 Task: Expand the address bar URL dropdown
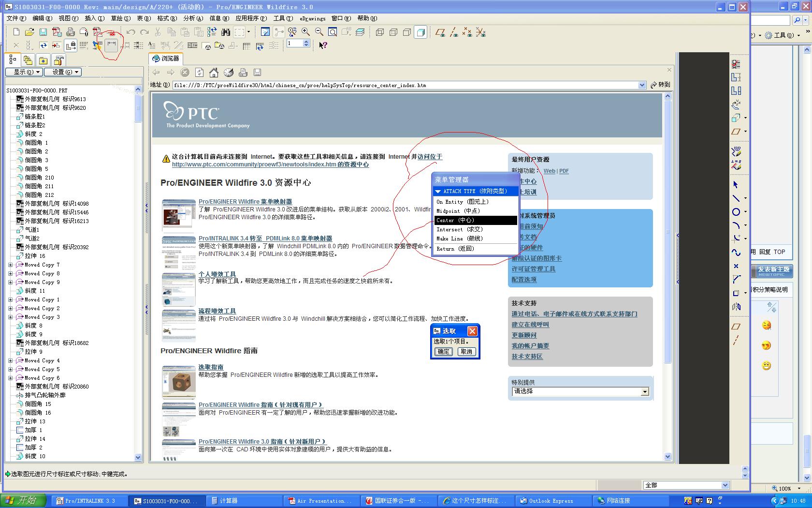[642, 85]
